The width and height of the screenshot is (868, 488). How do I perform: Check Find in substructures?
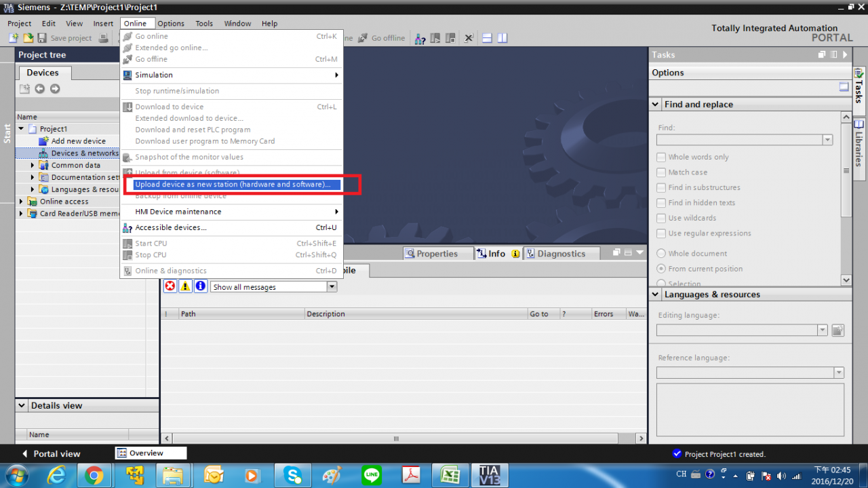661,187
